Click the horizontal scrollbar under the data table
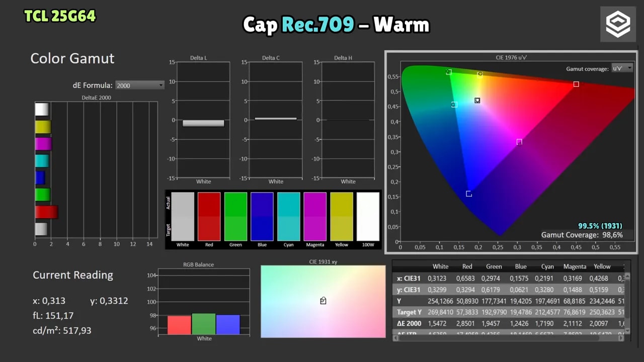This screenshot has width=644, height=362. tap(508, 338)
